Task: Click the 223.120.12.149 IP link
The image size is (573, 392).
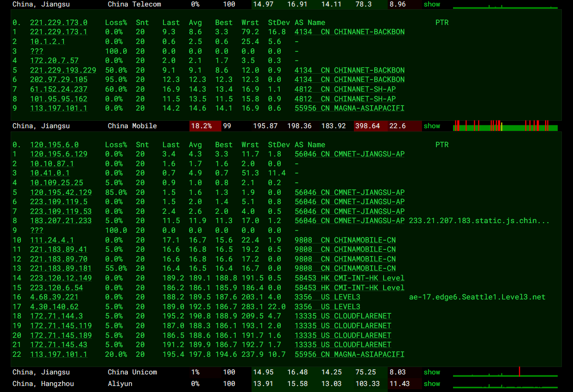Action: click(x=61, y=278)
